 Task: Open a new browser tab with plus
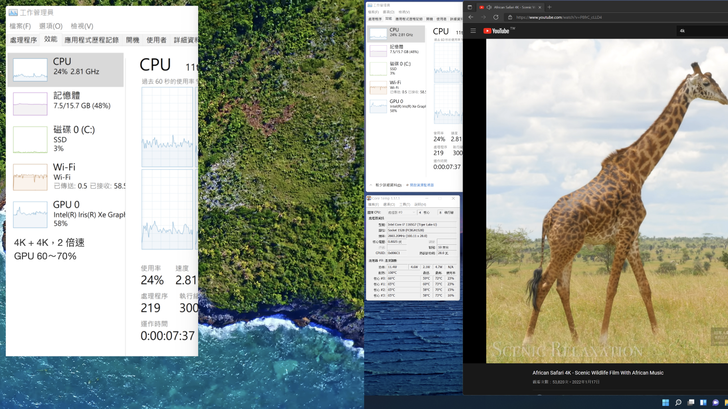tap(549, 7)
